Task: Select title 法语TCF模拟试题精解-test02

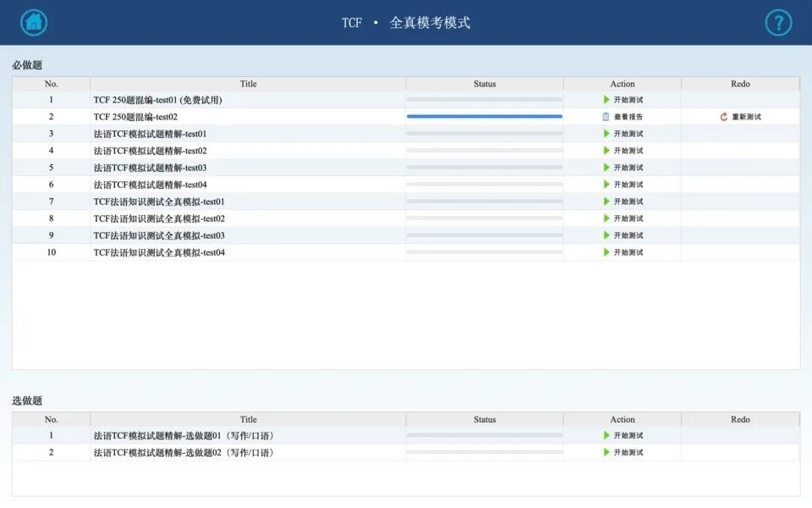Action: (151, 151)
